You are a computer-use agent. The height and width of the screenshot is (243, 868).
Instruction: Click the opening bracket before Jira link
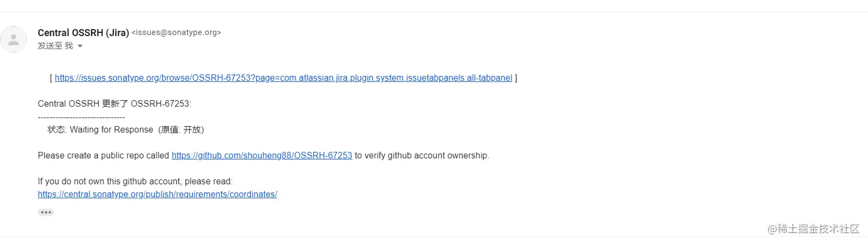pos(51,78)
